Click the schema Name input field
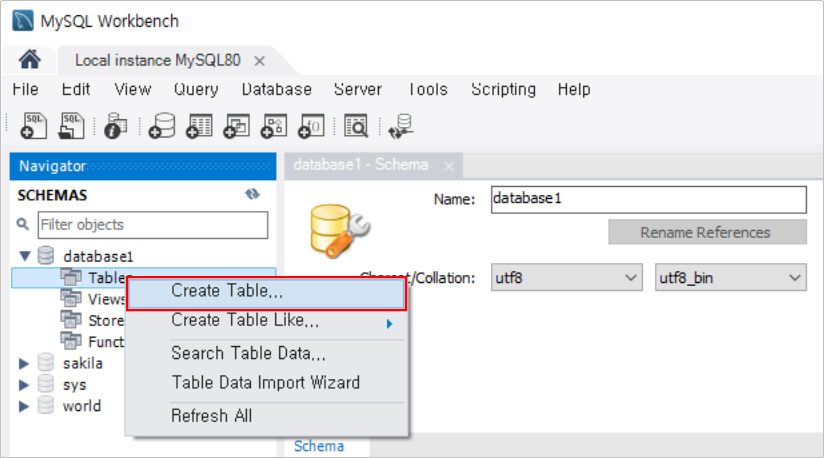This screenshot has height=458, width=824. [648, 199]
